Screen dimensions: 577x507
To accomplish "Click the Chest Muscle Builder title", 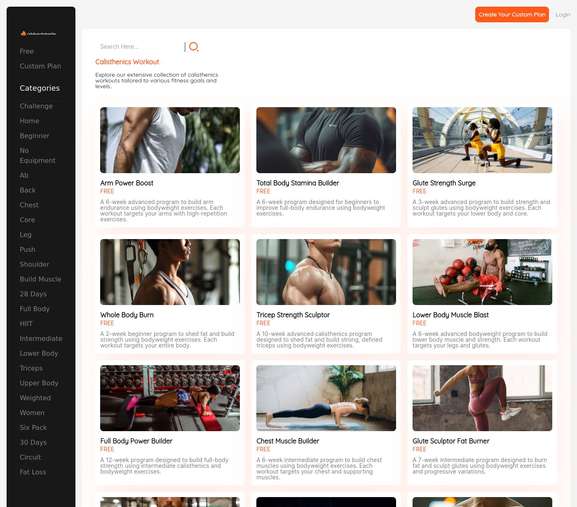I will 288,441.
